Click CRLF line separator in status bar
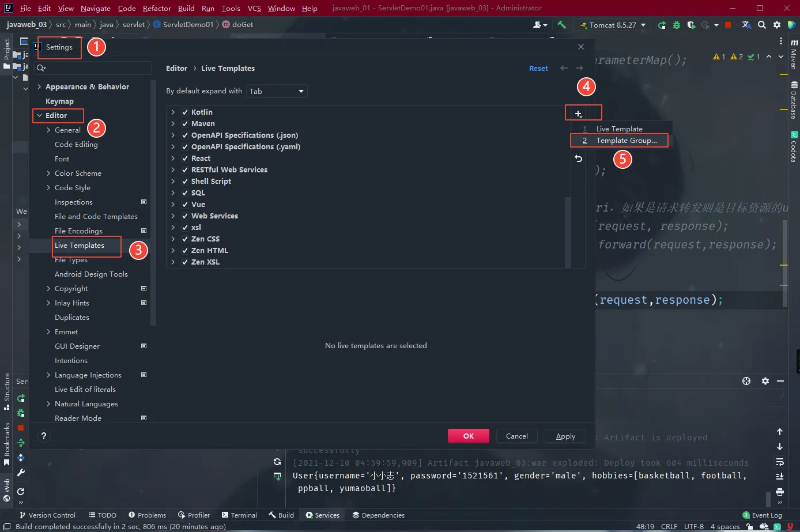The height and width of the screenshot is (532, 800). tap(669, 526)
